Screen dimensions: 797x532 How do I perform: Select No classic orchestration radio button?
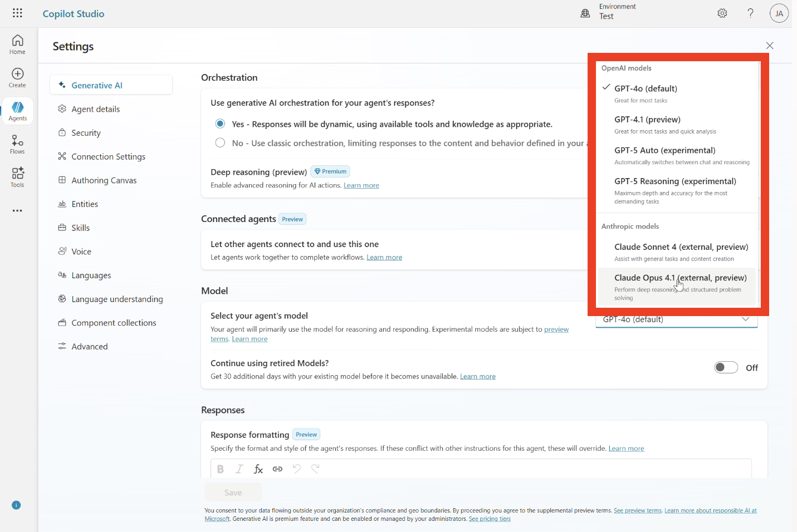[221, 143]
